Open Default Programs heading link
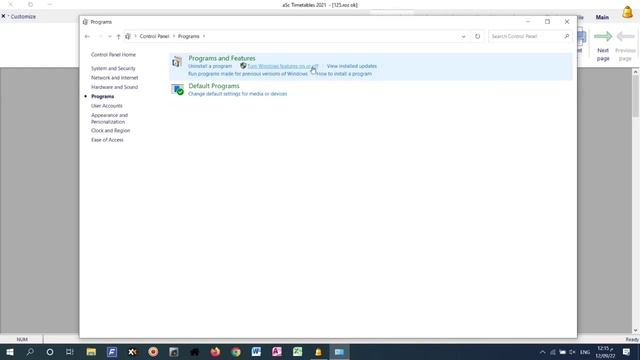This screenshot has height=360, width=640. coord(214,86)
